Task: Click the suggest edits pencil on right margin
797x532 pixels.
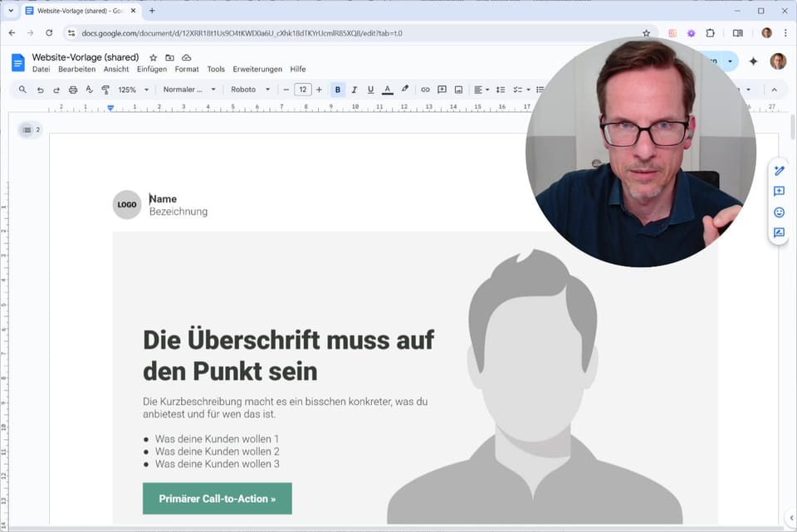Action: point(780,171)
